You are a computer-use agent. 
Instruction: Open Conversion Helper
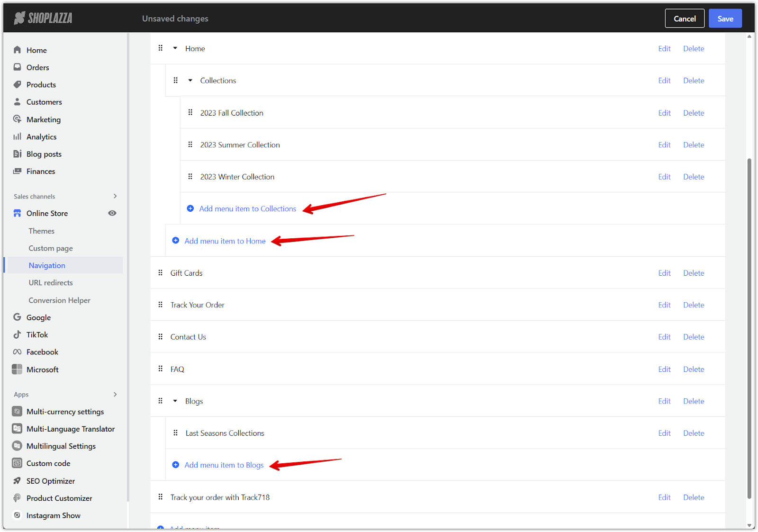tap(59, 300)
